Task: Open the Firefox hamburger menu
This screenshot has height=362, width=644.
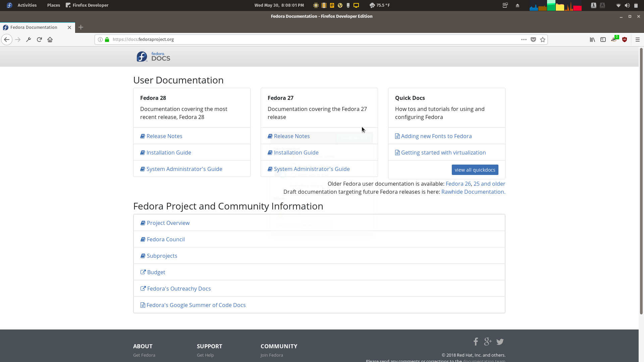Action: 638,40
